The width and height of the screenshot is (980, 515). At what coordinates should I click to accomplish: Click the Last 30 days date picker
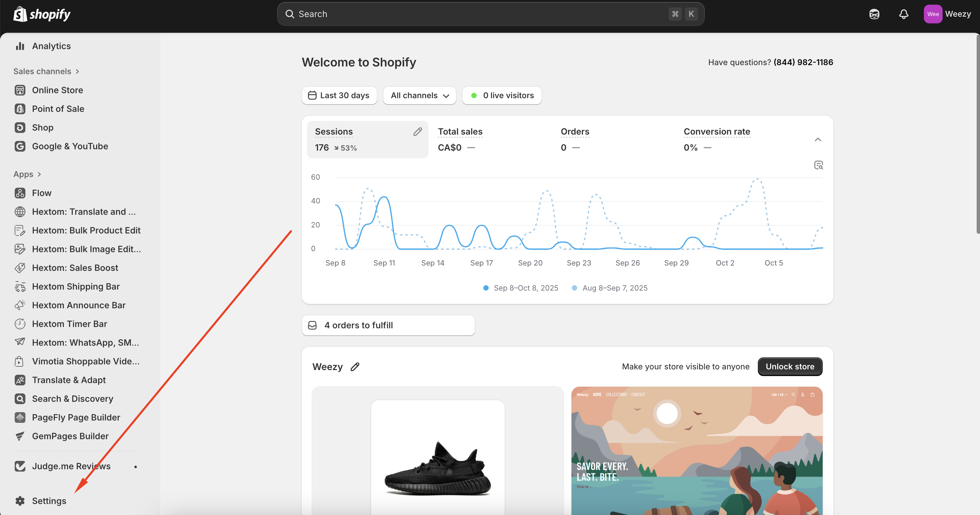(x=339, y=96)
